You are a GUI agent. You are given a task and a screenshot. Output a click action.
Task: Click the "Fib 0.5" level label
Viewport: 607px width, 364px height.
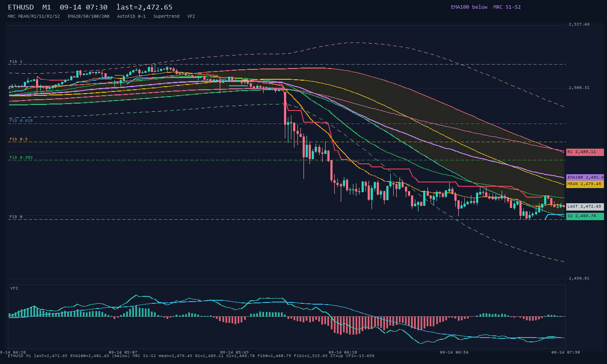pyautogui.click(x=19, y=139)
